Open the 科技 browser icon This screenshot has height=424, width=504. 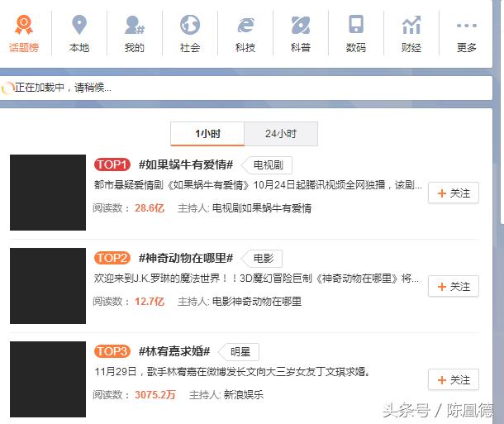tap(245, 25)
